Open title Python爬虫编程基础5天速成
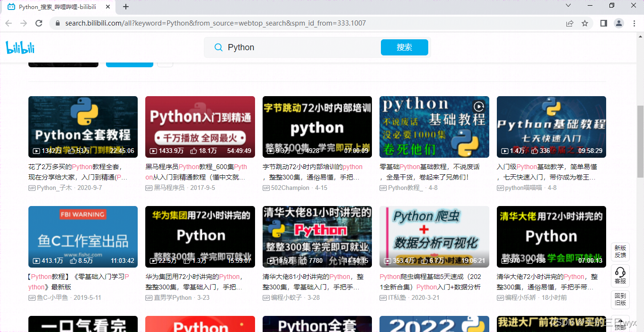 click(x=431, y=282)
